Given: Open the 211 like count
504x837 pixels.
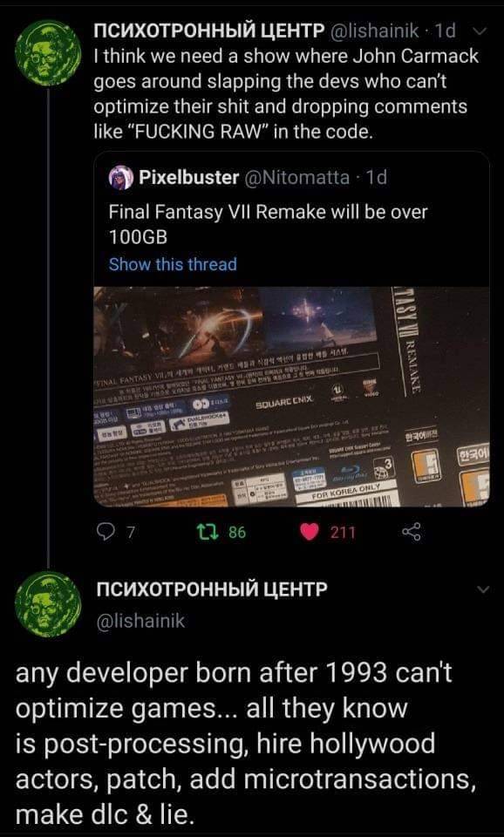Looking at the screenshot, I should coord(342,532).
